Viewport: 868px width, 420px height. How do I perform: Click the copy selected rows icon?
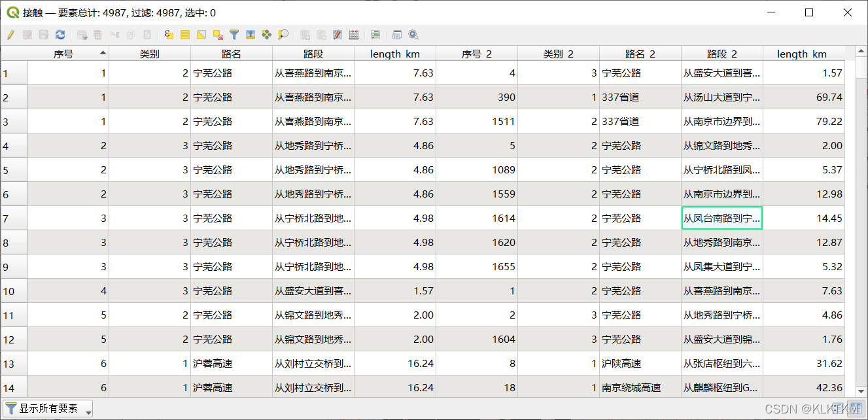click(x=131, y=35)
